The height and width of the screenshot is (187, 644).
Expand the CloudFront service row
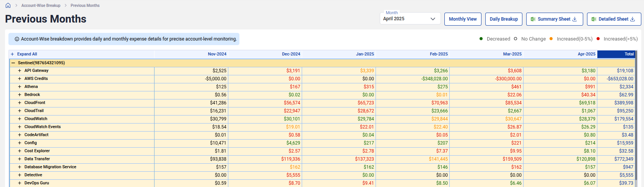[20, 103]
